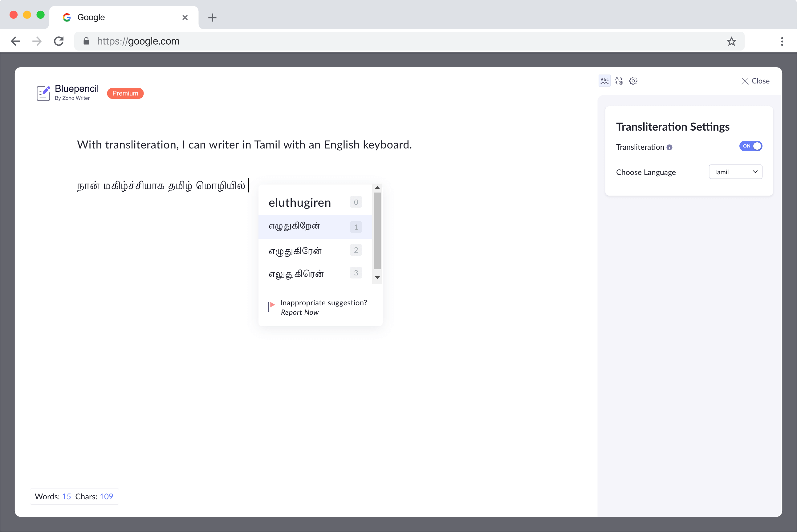The image size is (797, 532).
Task: Open the spell check Abc panel icon
Action: [604, 81]
